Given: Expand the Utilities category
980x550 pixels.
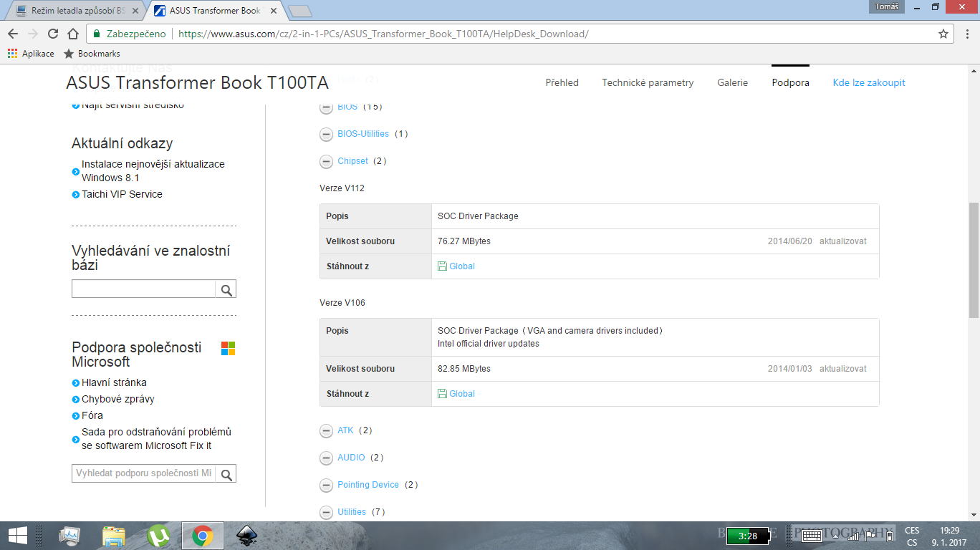Looking at the screenshot, I should [x=326, y=512].
